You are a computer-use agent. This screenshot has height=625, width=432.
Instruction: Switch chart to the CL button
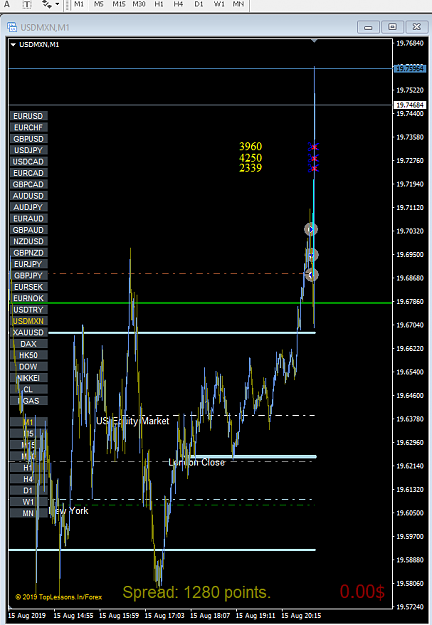coord(29,389)
